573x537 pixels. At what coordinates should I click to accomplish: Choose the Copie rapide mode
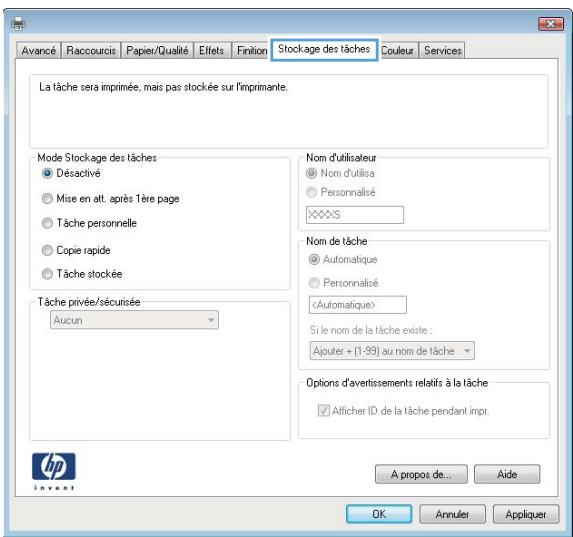pyautogui.click(x=76, y=250)
